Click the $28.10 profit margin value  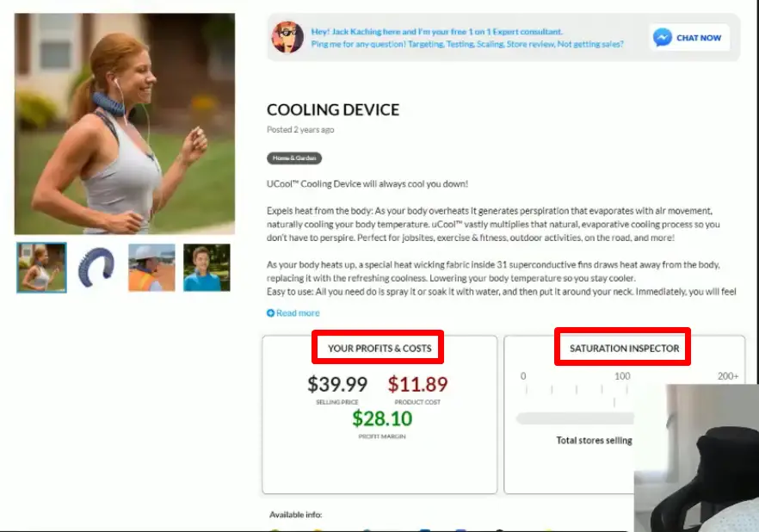[x=382, y=418]
